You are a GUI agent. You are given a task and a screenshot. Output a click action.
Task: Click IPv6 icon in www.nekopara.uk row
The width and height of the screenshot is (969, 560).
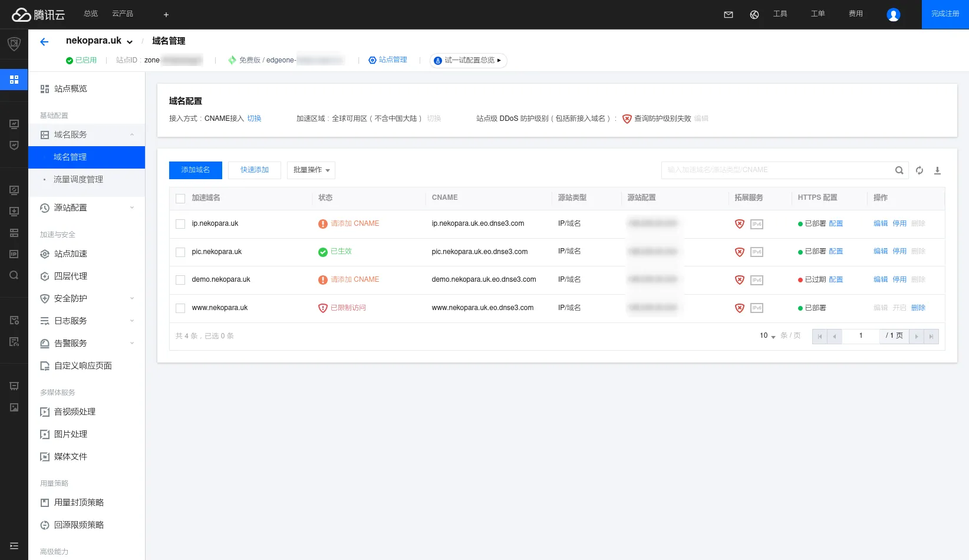757,308
